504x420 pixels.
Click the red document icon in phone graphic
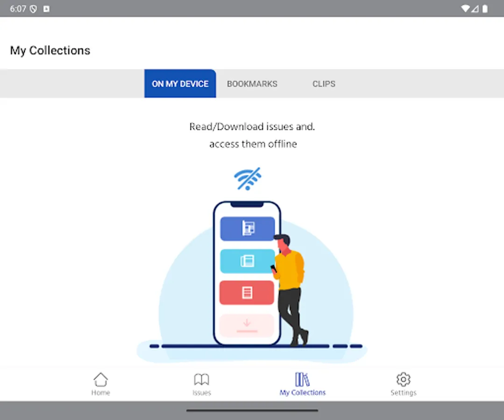pos(247,292)
